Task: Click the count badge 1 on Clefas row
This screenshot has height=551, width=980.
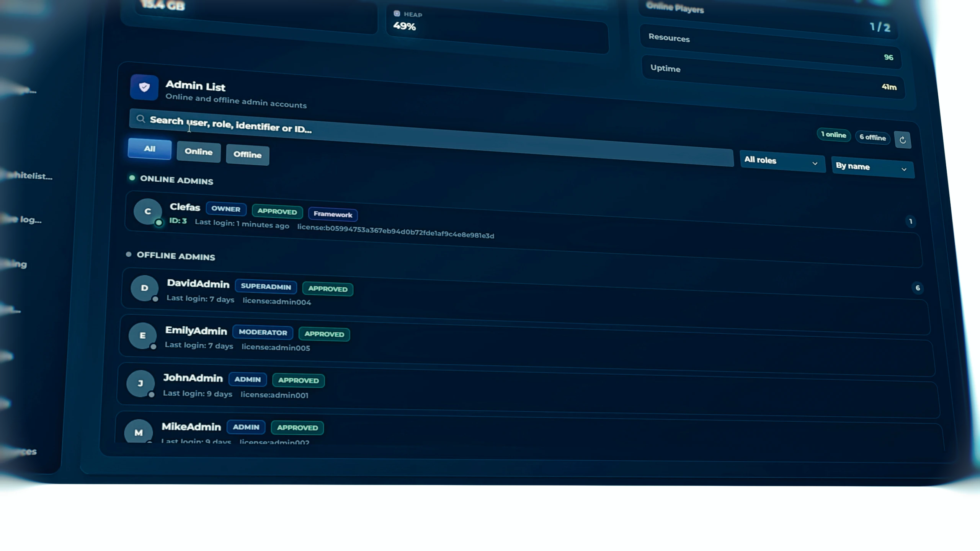Action: pos(911,221)
